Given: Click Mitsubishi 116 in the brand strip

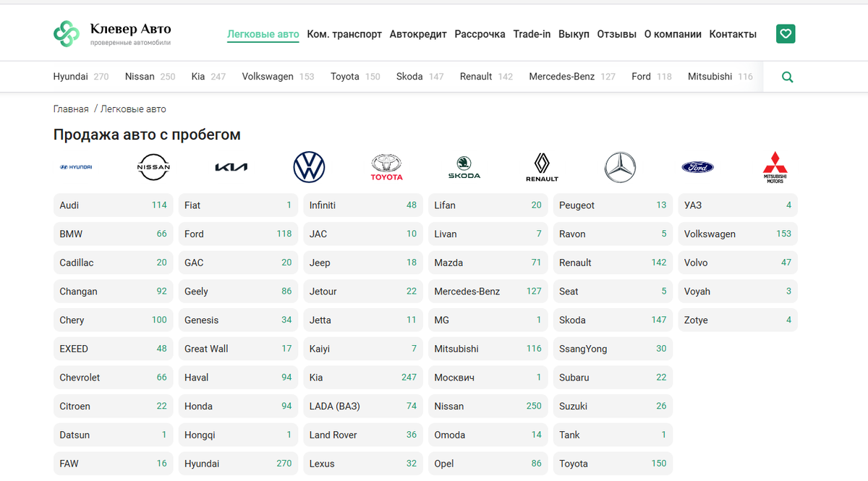Looking at the screenshot, I should (x=720, y=77).
